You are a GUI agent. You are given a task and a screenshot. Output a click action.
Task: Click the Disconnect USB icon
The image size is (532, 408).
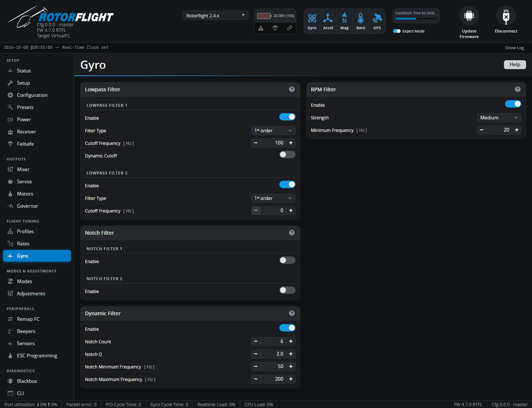[x=506, y=16]
